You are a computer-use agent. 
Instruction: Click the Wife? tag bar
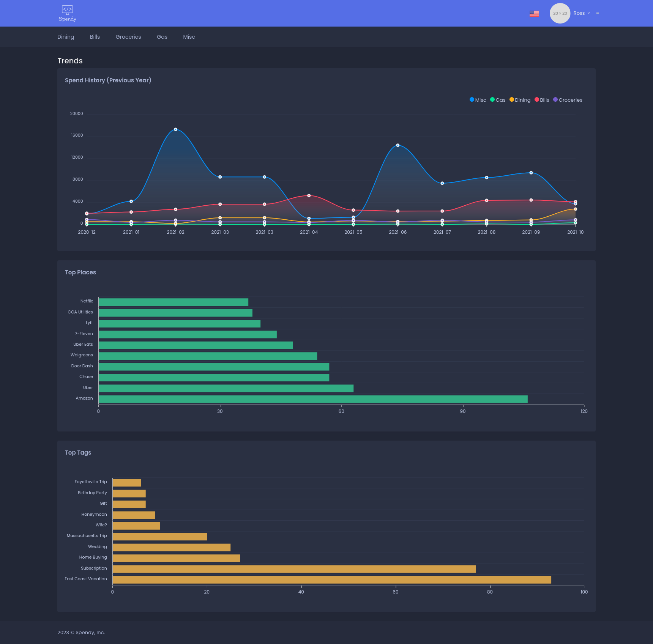pos(136,526)
